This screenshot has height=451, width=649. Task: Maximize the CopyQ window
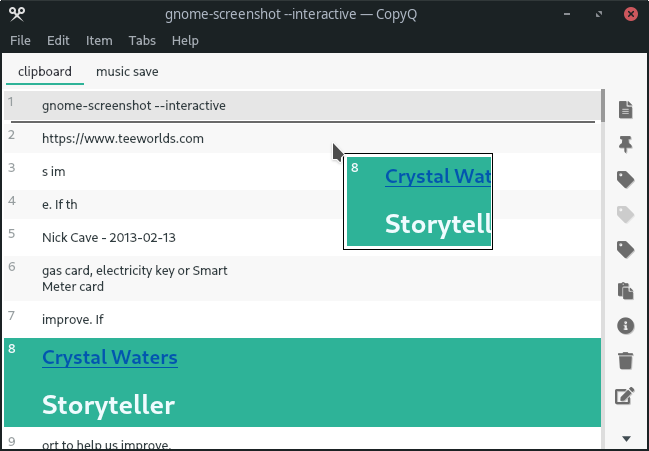pyautogui.click(x=599, y=14)
